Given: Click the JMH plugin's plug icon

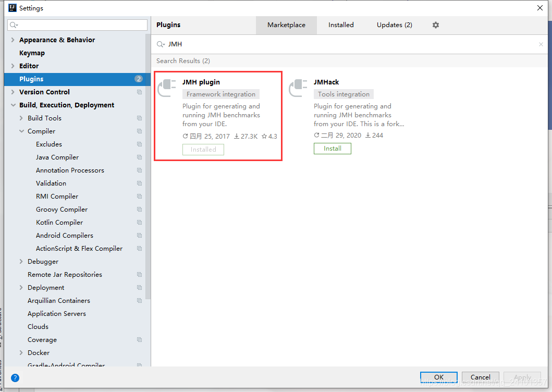Looking at the screenshot, I should [166, 88].
